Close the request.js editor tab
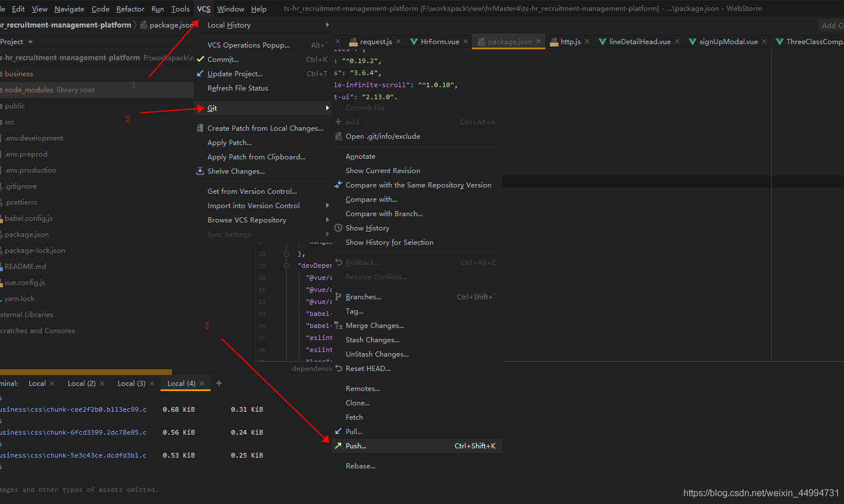 click(398, 41)
